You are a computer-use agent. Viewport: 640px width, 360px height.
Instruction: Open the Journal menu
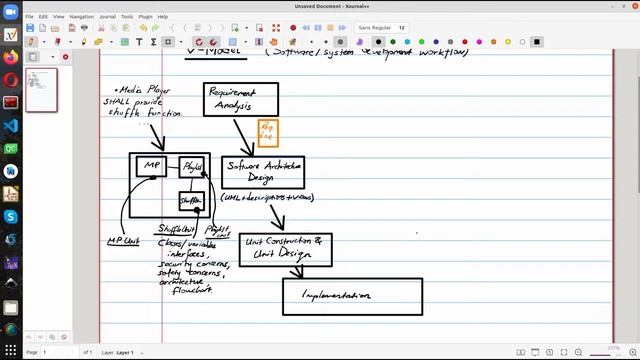(107, 17)
